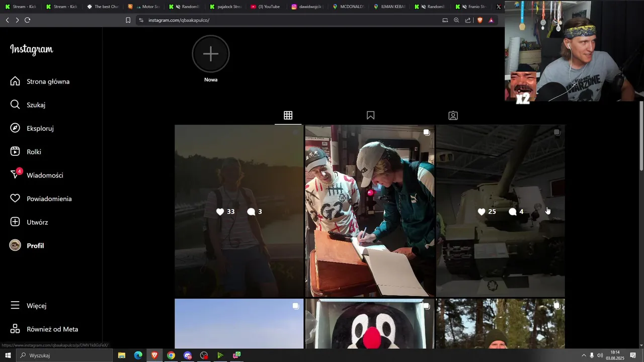The height and width of the screenshot is (362, 644).
Task: Click the screen cast icon in address bar
Action: pyautogui.click(x=445, y=20)
